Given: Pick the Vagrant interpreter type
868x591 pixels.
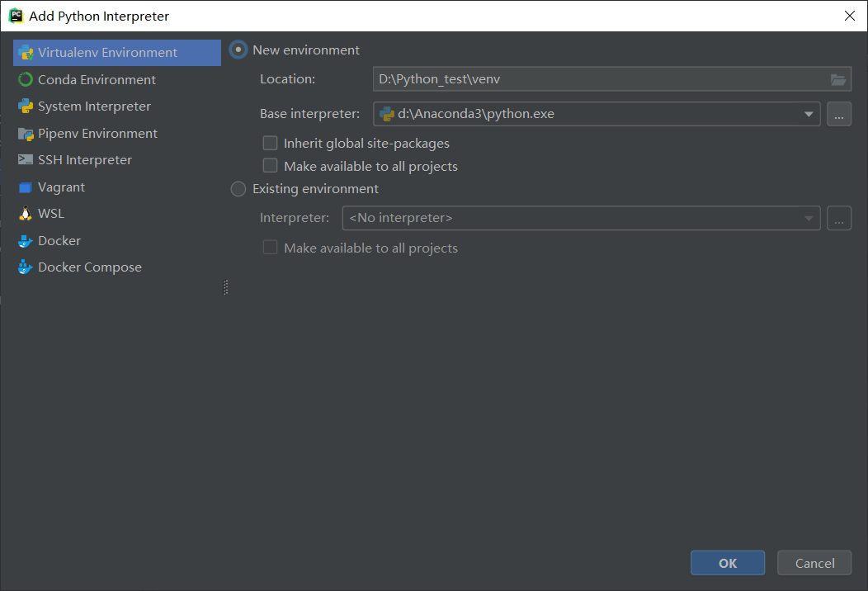Looking at the screenshot, I should tap(117, 187).
